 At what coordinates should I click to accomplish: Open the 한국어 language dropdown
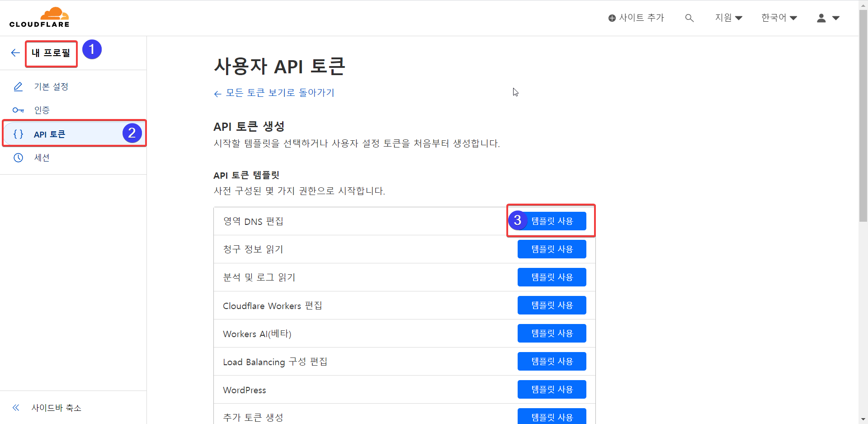tap(779, 18)
